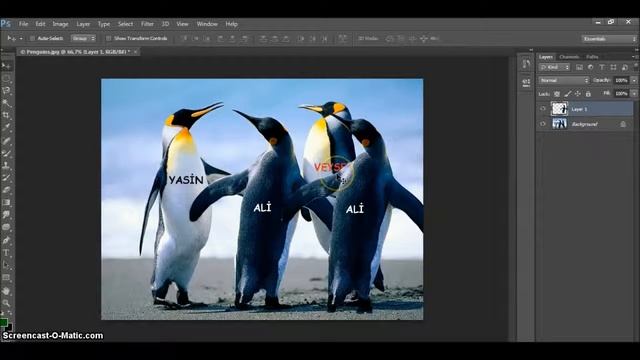The width and height of the screenshot is (640, 360).
Task: Select the Brush tool
Action: [6, 153]
